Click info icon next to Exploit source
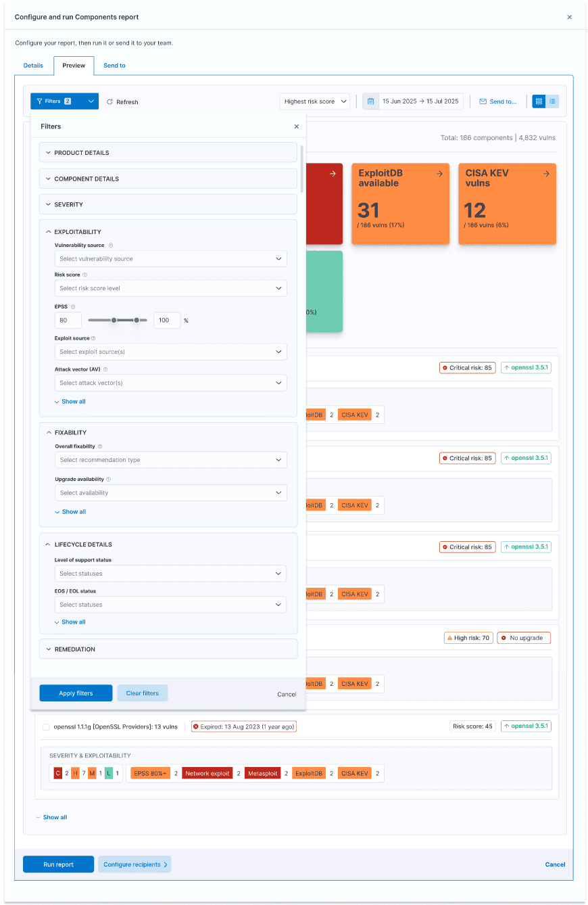Viewport: 588px width, 905px height. click(x=93, y=338)
